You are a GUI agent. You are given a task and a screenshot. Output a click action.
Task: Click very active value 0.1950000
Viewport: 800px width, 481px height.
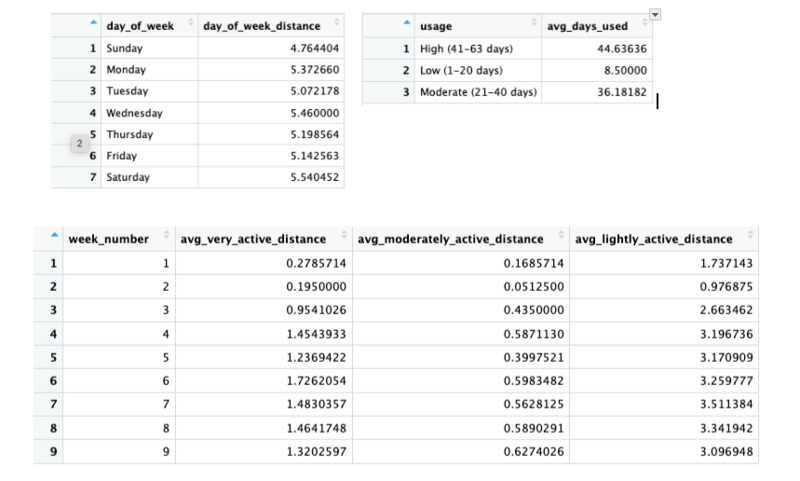316,287
